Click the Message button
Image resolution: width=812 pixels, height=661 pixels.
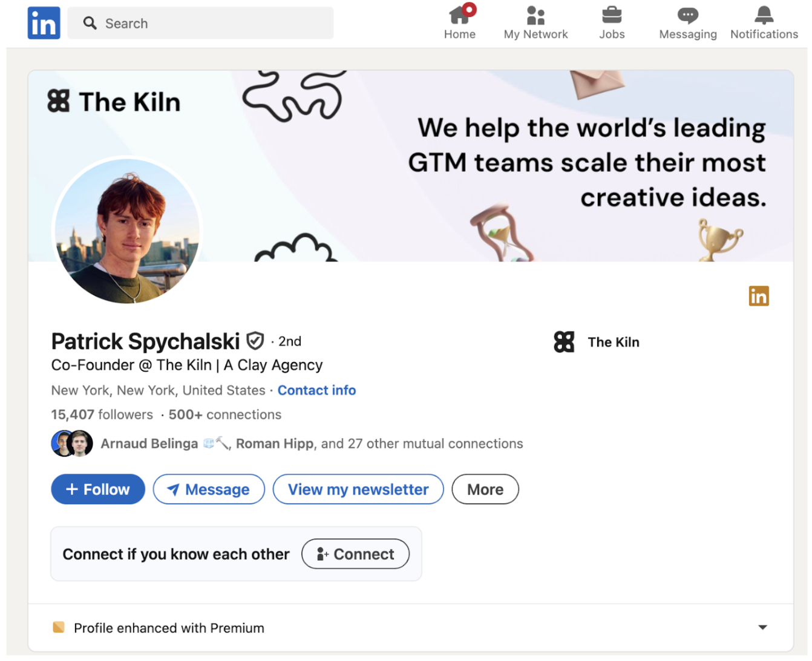[209, 489]
